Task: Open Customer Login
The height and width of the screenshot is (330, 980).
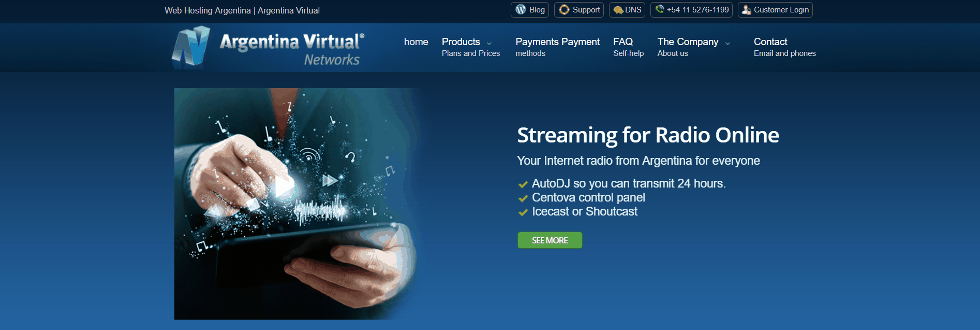Action: pyautogui.click(x=775, y=10)
